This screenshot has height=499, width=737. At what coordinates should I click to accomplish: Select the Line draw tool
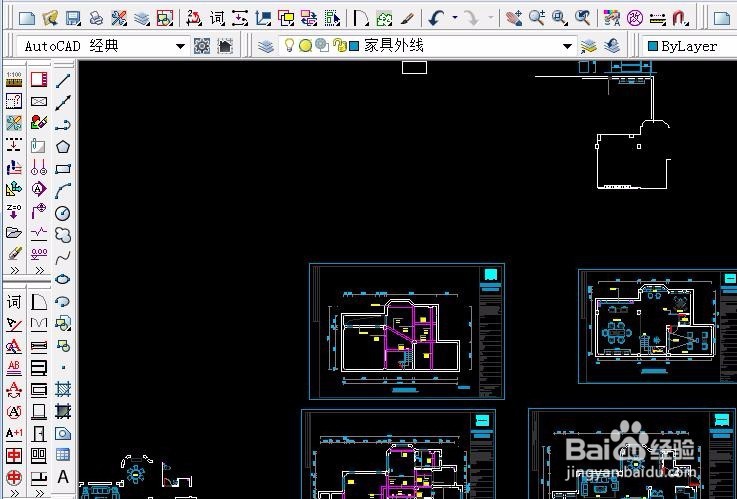(x=63, y=80)
